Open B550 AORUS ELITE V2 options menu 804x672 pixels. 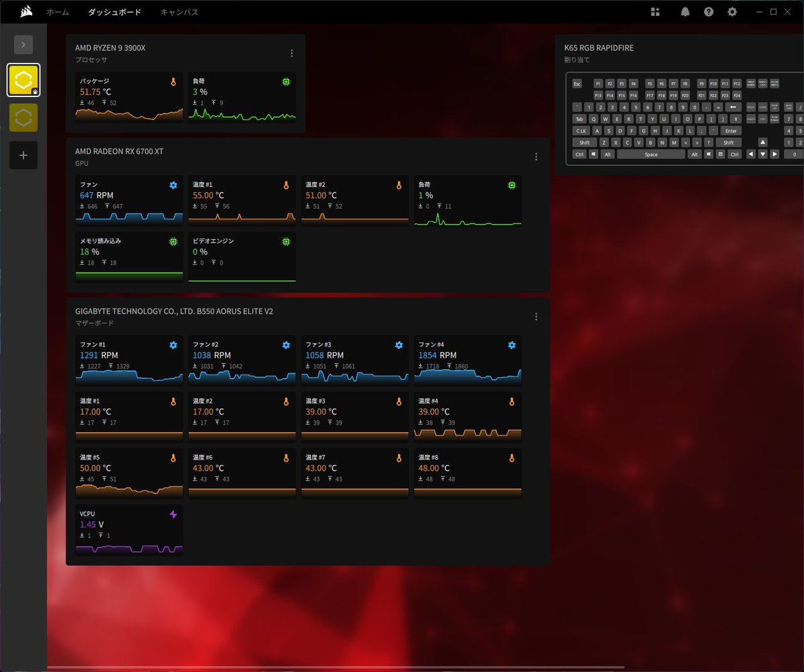(x=536, y=317)
